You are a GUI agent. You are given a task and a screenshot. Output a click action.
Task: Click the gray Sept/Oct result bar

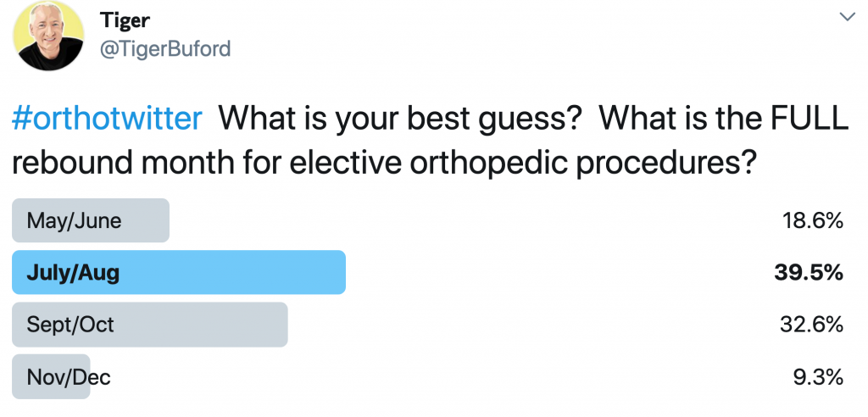[x=150, y=325]
